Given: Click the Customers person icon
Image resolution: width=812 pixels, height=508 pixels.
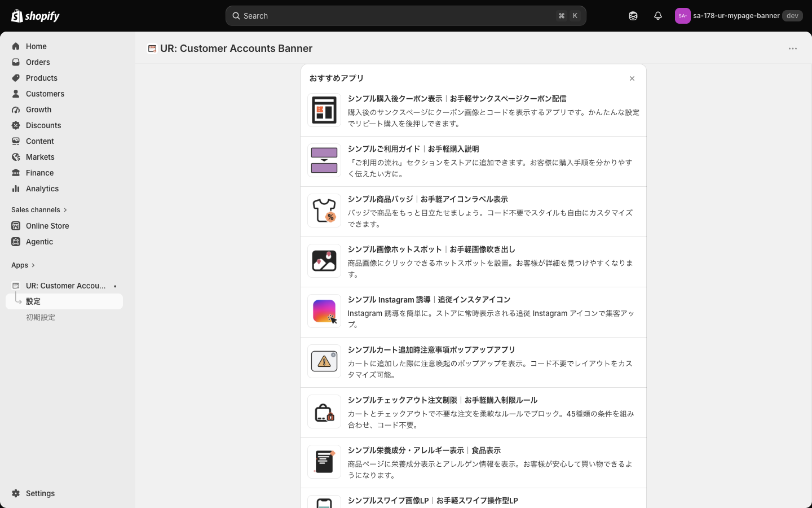Looking at the screenshot, I should point(16,94).
